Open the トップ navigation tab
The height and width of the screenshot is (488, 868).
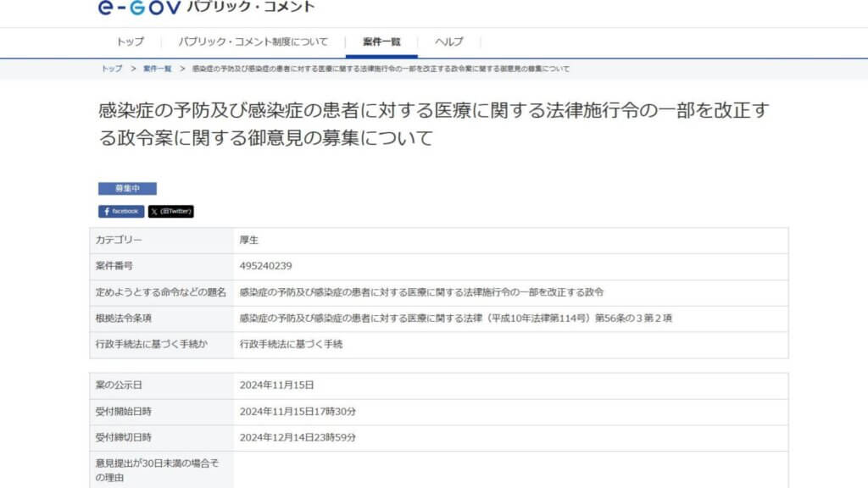tap(130, 42)
